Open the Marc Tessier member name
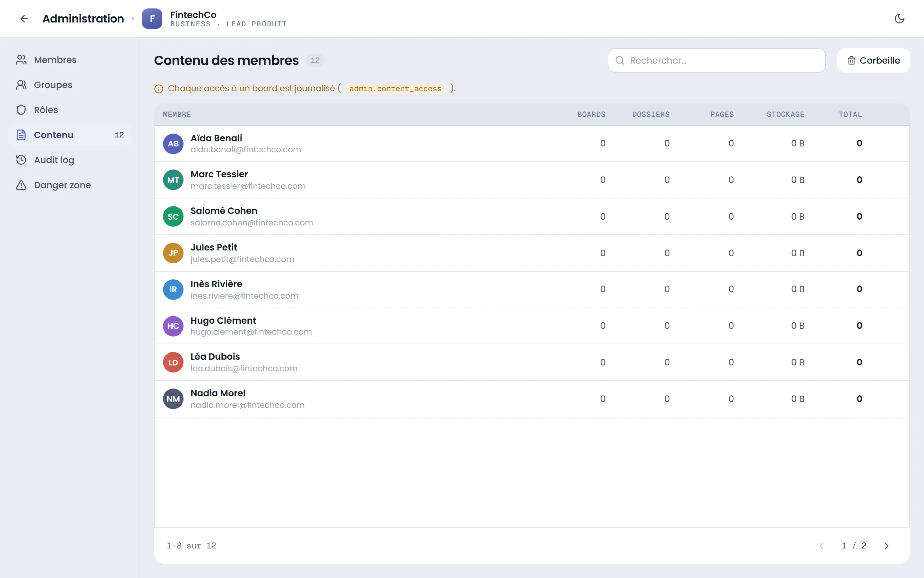The image size is (924, 578). click(219, 174)
